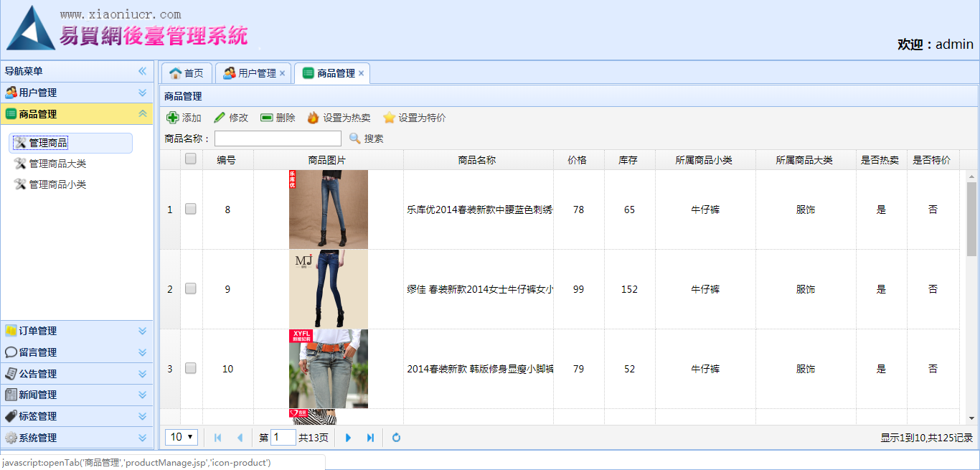980x470 pixels.
Task: Click product image in row 8
Action: (329, 210)
